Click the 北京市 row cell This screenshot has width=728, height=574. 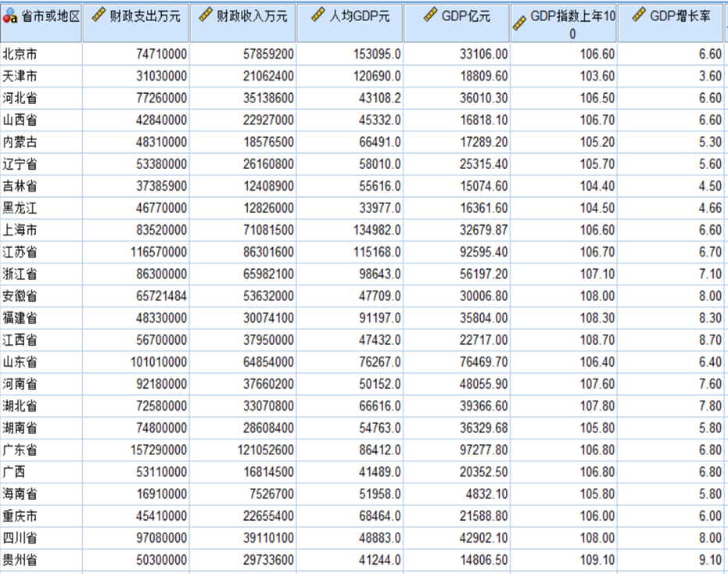tap(41, 54)
